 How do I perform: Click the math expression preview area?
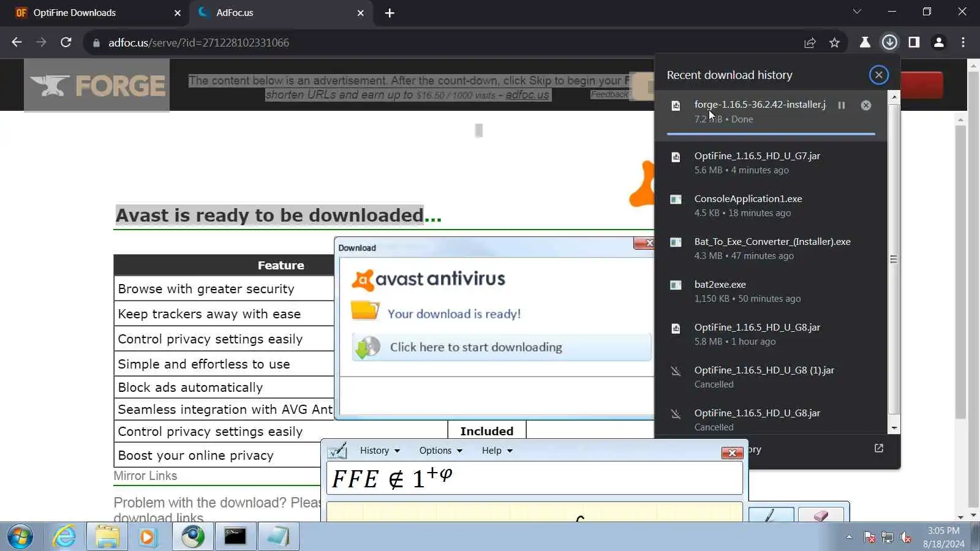(535, 478)
